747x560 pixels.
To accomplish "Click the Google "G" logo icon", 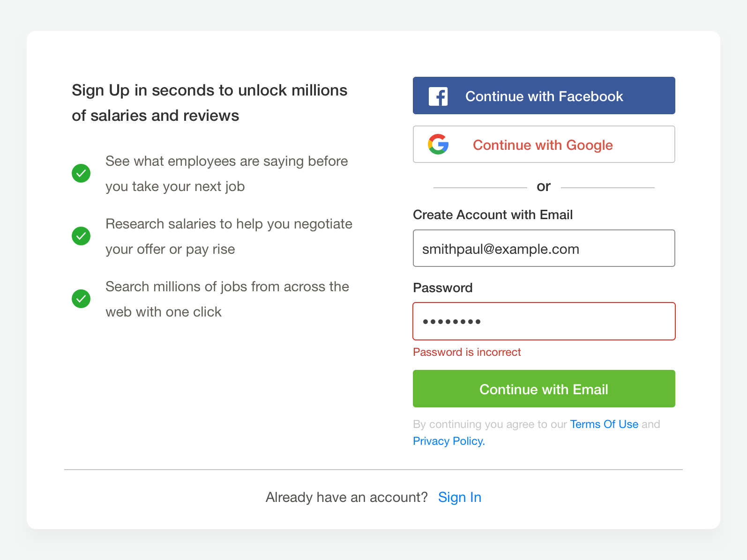I will 438,144.
